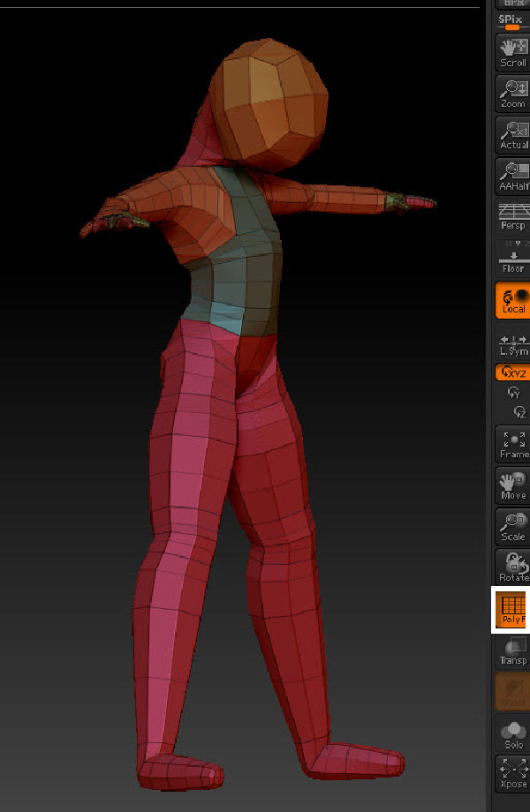Select the Zoom tool
Image resolution: width=530 pixels, height=812 pixels.
tap(512, 93)
